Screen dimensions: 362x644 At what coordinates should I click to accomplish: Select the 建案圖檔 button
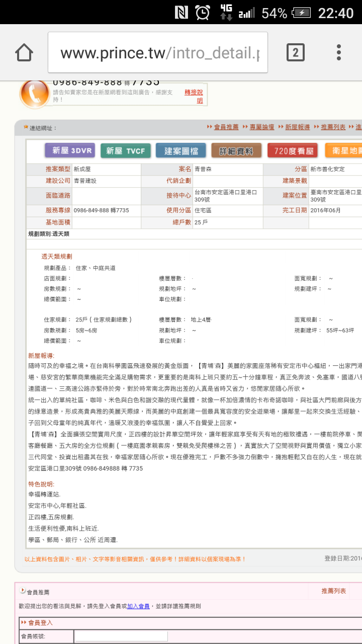point(181,150)
